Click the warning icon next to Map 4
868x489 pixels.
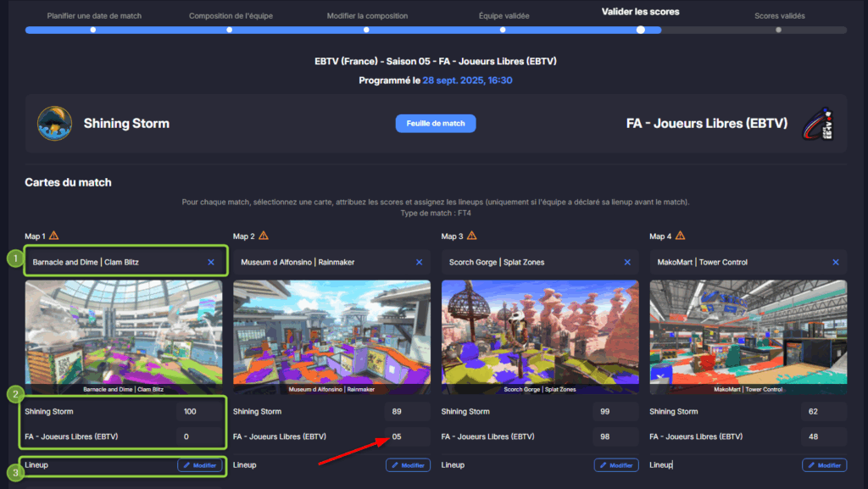pyautogui.click(x=679, y=236)
